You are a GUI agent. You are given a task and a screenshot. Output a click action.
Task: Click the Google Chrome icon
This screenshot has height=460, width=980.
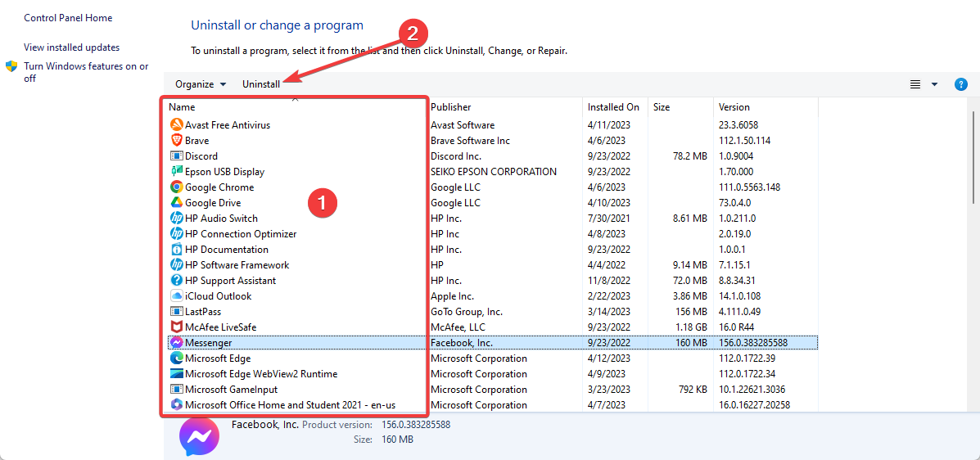176,187
